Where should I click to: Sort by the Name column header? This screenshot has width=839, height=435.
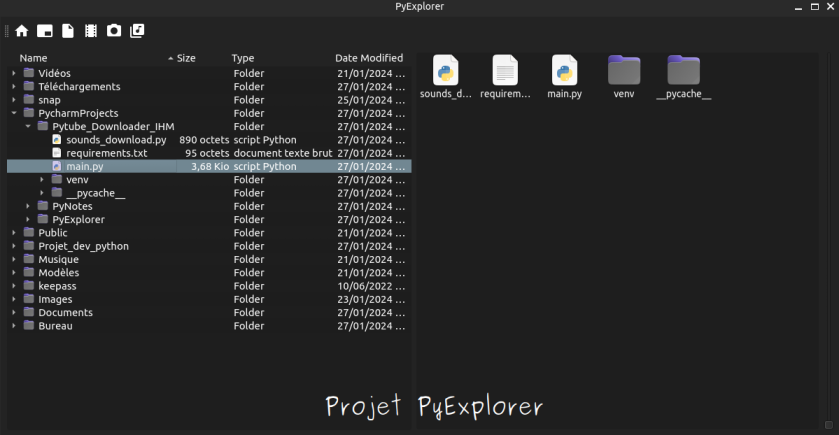pos(34,58)
